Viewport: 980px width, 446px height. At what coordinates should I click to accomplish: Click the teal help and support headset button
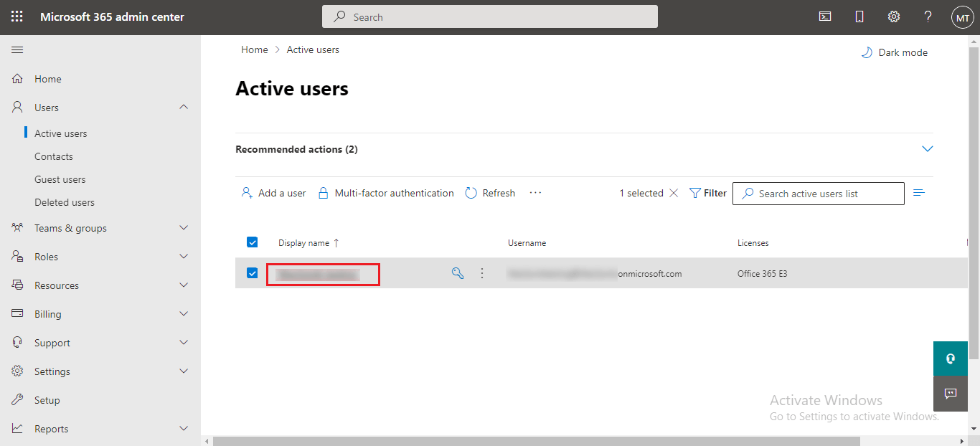[x=951, y=359]
